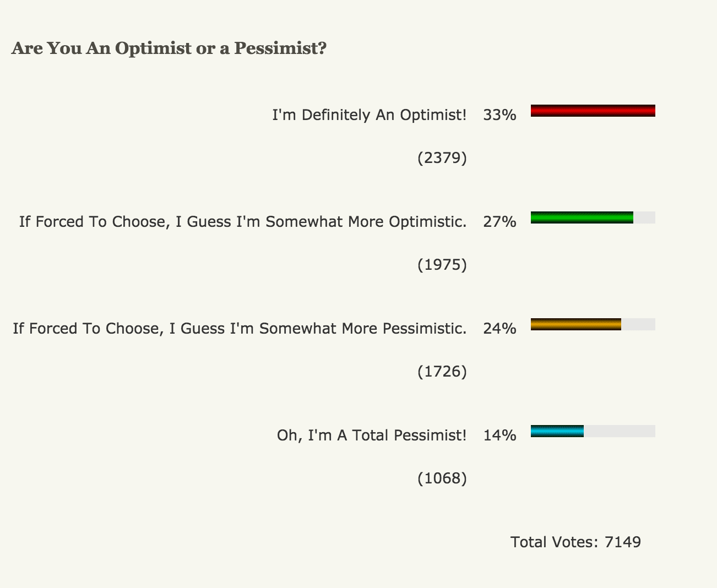
Task: Select the "Somewhat More Optimistic" answer text
Action: 243,222
